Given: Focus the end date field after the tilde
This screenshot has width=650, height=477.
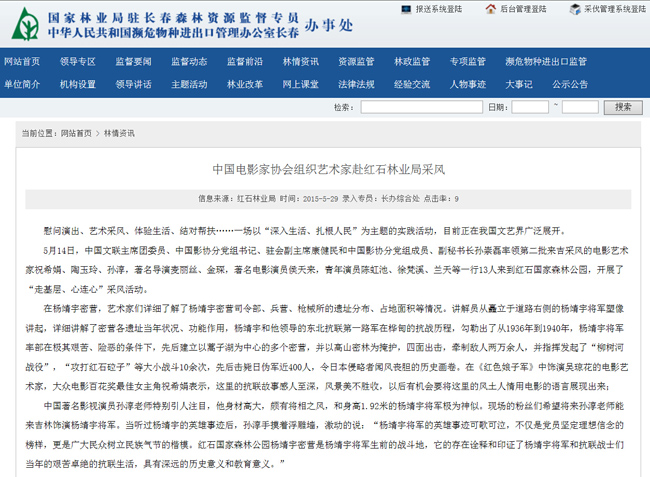Looking at the screenshot, I should click(x=580, y=107).
